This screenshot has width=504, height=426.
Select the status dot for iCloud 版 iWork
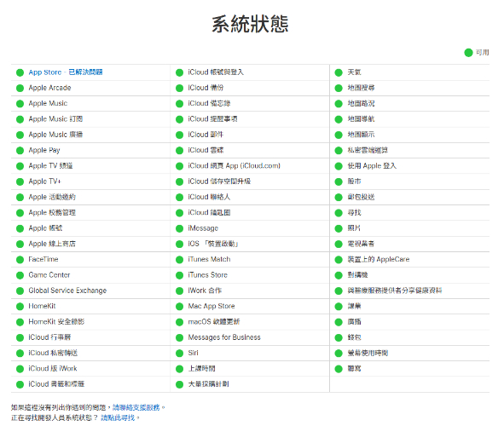point(20,369)
